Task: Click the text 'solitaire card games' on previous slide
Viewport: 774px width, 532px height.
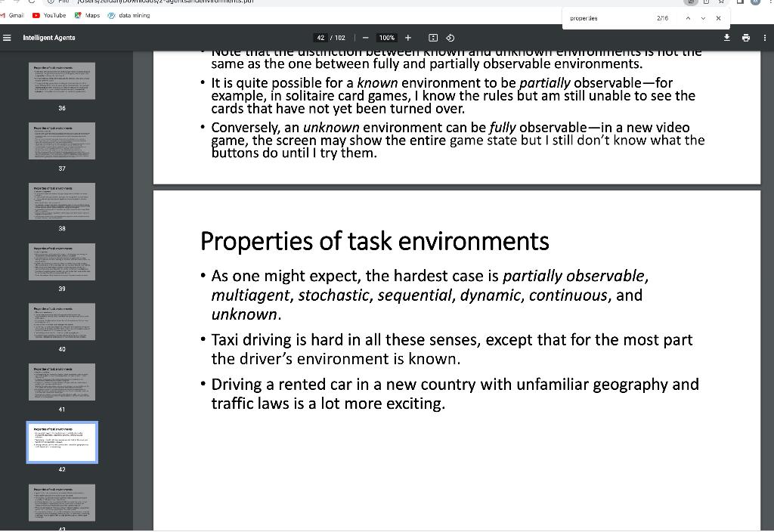Action: pyautogui.click(x=348, y=96)
